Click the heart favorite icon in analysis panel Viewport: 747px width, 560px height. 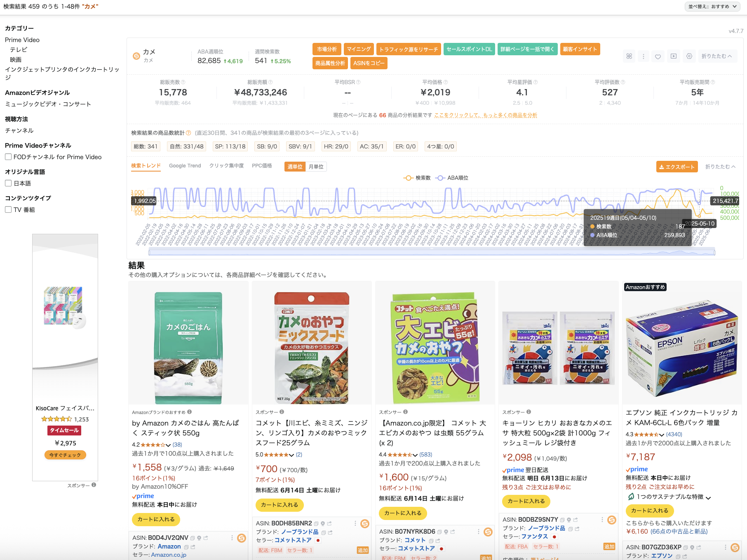coord(658,56)
